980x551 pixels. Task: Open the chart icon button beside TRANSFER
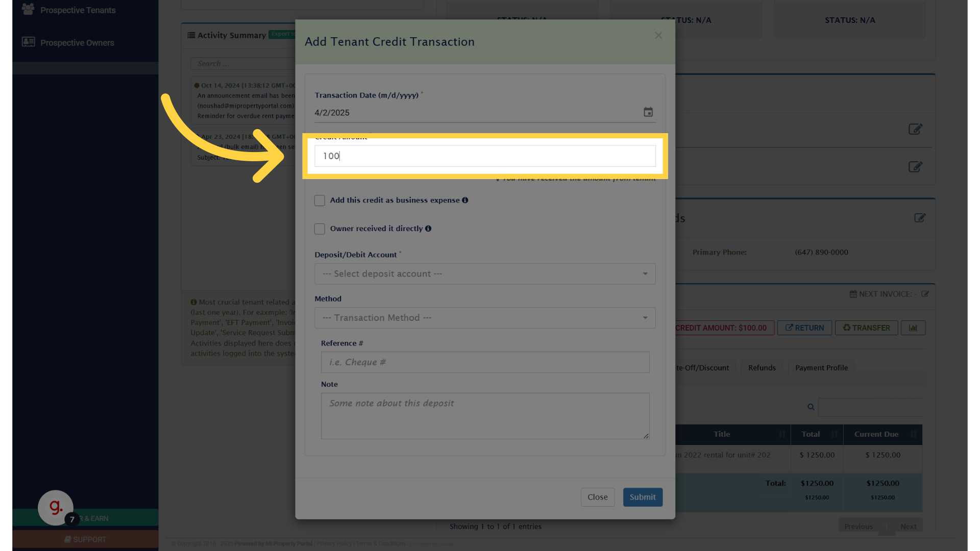[x=913, y=328]
